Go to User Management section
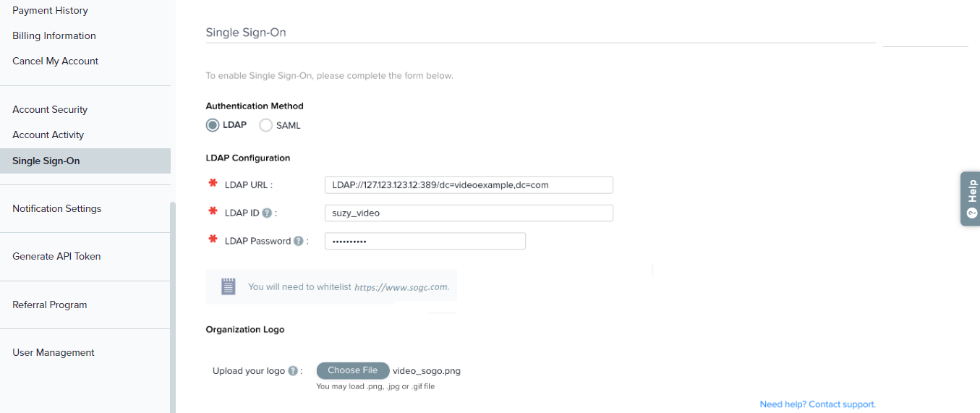The image size is (980, 413). [x=54, y=352]
